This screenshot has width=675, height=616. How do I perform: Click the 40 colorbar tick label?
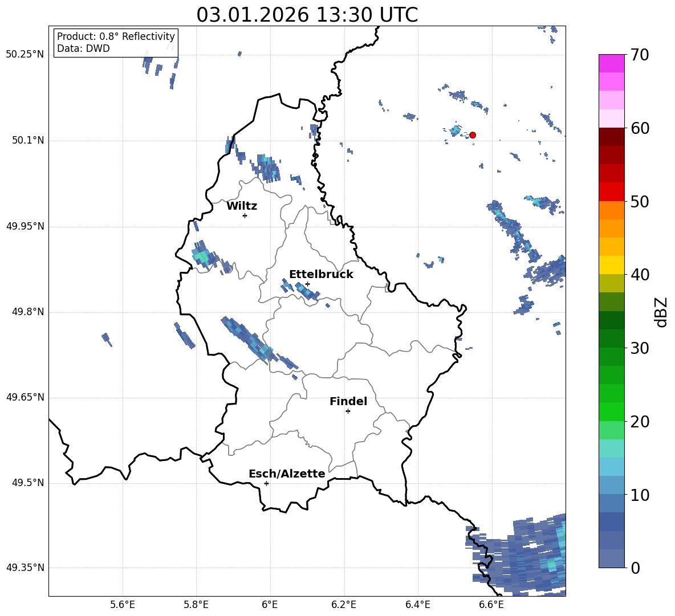[640, 275]
